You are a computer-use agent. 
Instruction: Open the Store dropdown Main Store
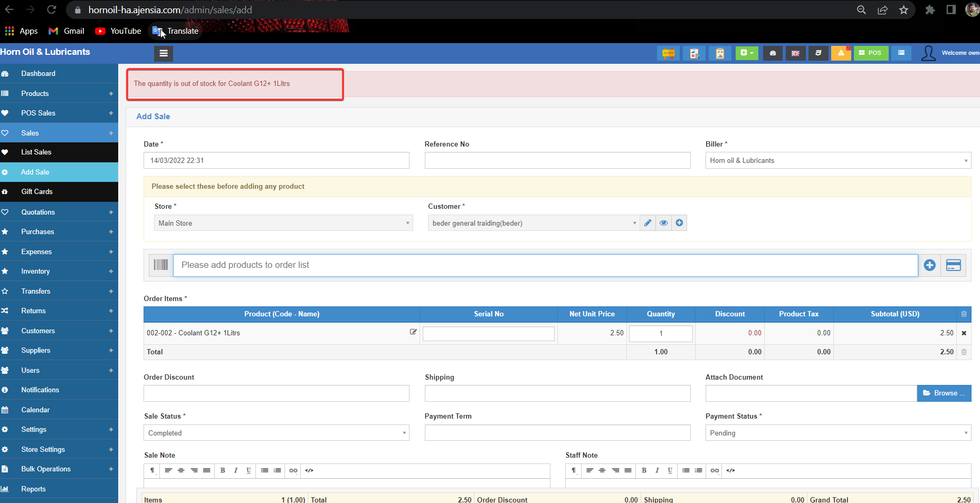(x=283, y=223)
